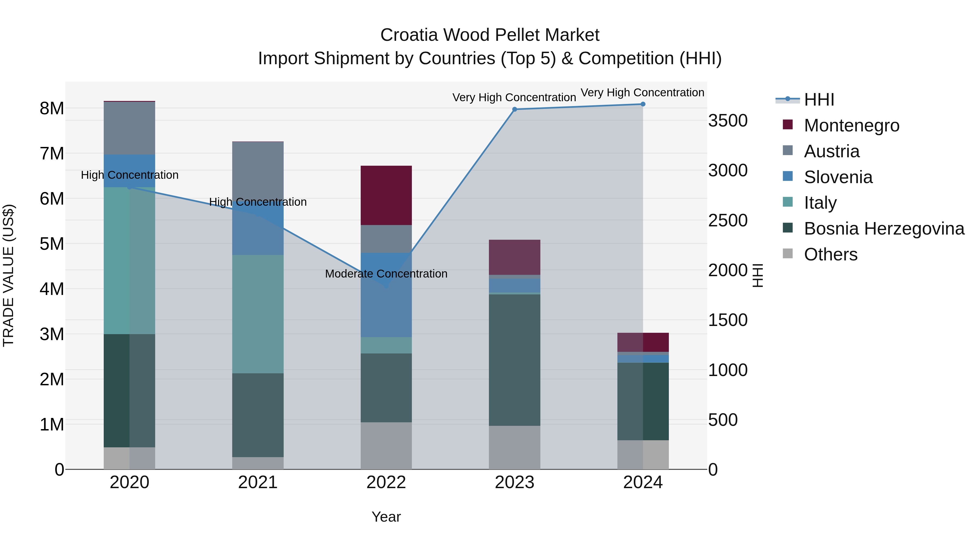Select the 2024 Montenegro bar segment

pyautogui.click(x=643, y=342)
